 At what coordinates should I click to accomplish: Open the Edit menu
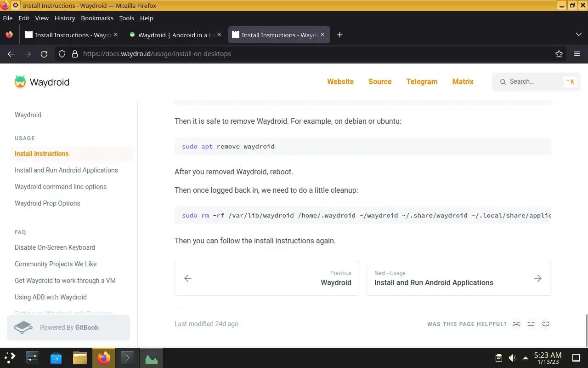click(24, 18)
